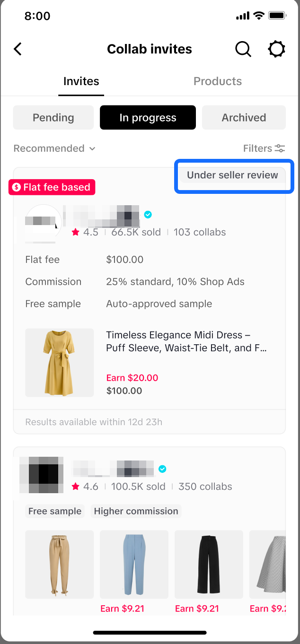Image resolution: width=300 pixels, height=644 pixels.
Task: Tap the Under seller review status
Action: tap(232, 175)
